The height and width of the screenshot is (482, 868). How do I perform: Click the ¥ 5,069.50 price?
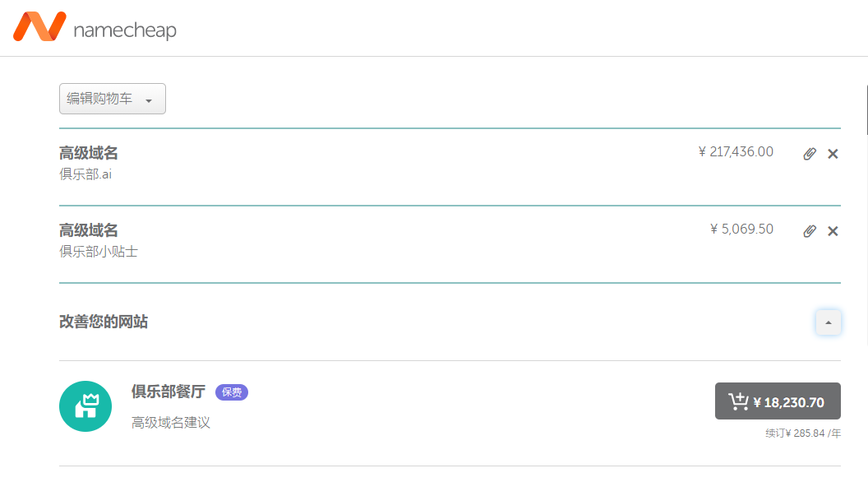(741, 229)
